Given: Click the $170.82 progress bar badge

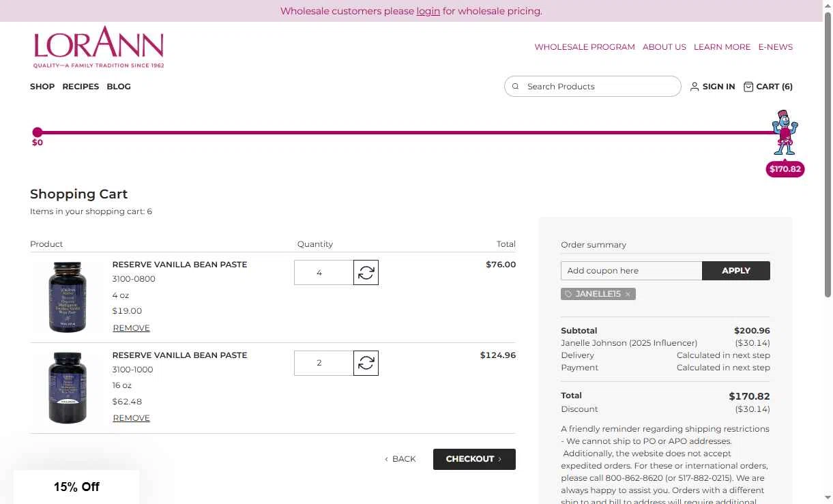Looking at the screenshot, I should [x=785, y=169].
